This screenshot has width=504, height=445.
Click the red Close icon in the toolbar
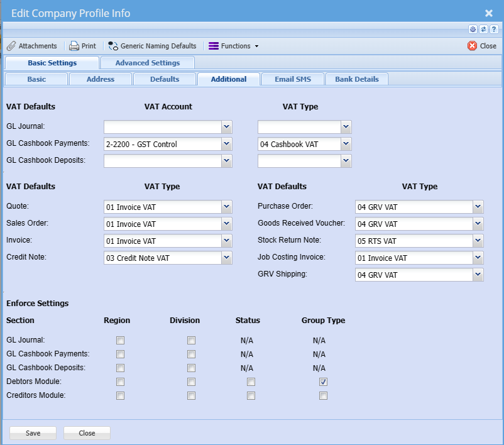coord(472,46)
